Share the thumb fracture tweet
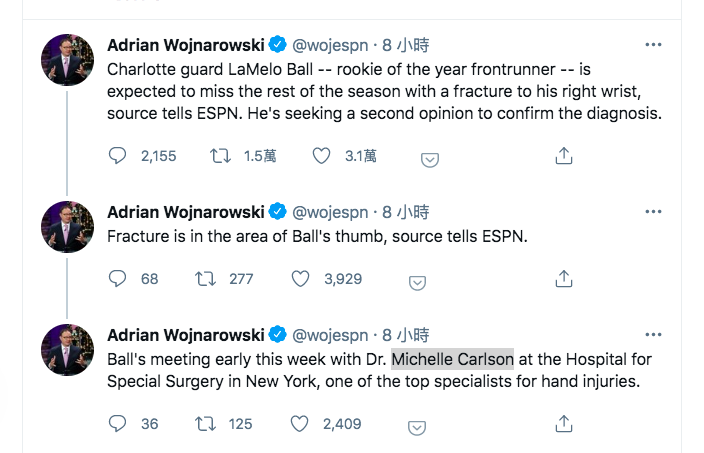 [x=564, y=279]
